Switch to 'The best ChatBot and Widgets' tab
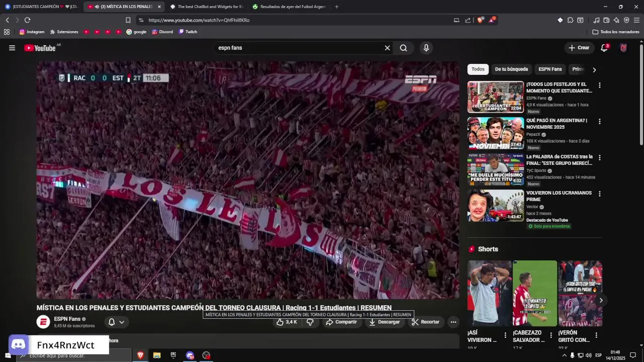644x362 pixels. 206,7
